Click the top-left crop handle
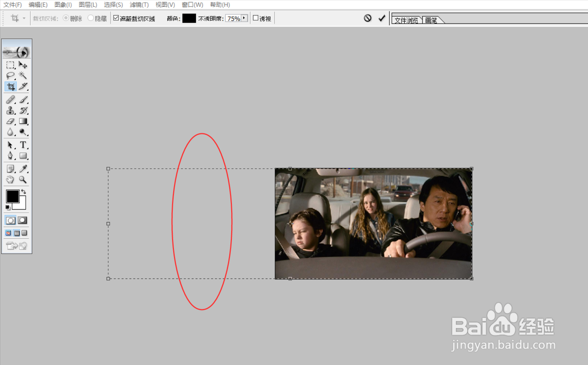This screenshot has width=588, height=365. [108, 169]
